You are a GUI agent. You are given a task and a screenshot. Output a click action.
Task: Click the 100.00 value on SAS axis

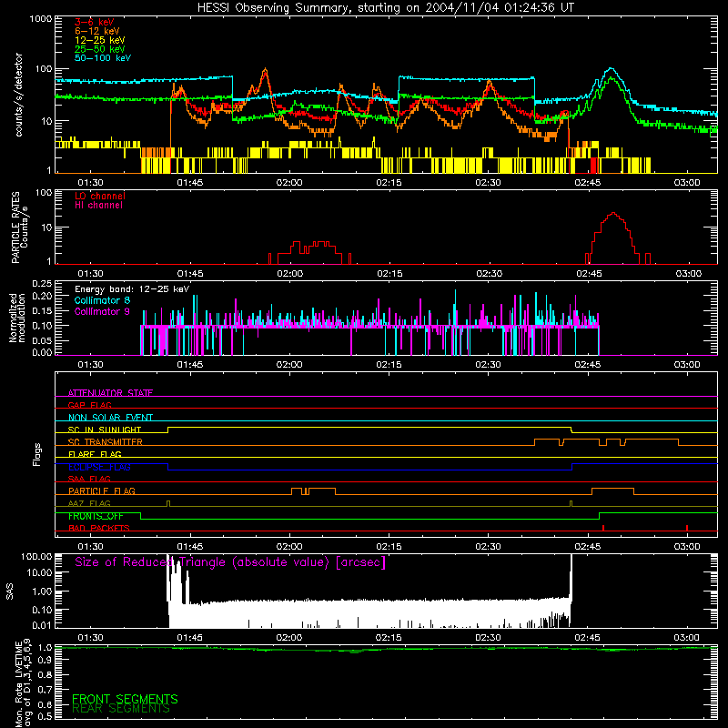tap(36, 556)
